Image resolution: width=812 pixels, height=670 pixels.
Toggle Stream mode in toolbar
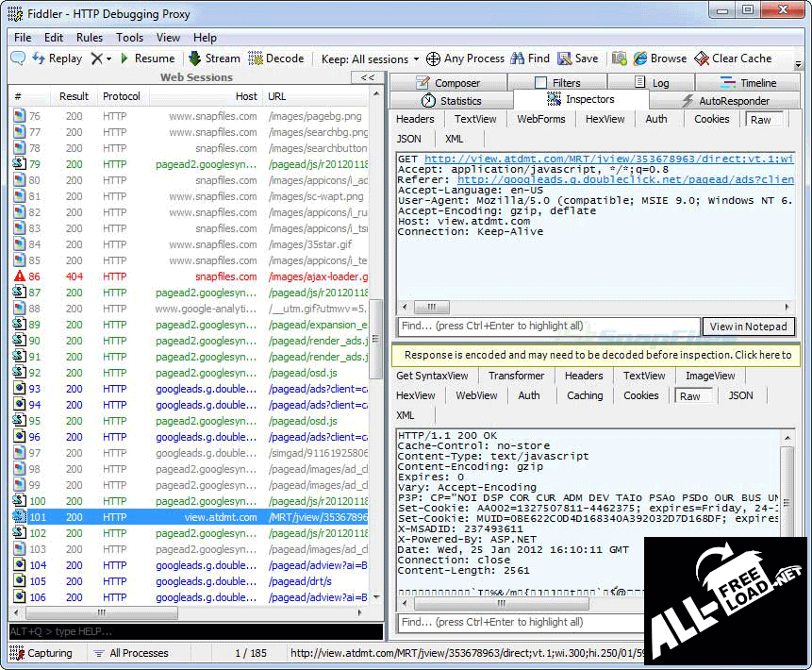214,59
